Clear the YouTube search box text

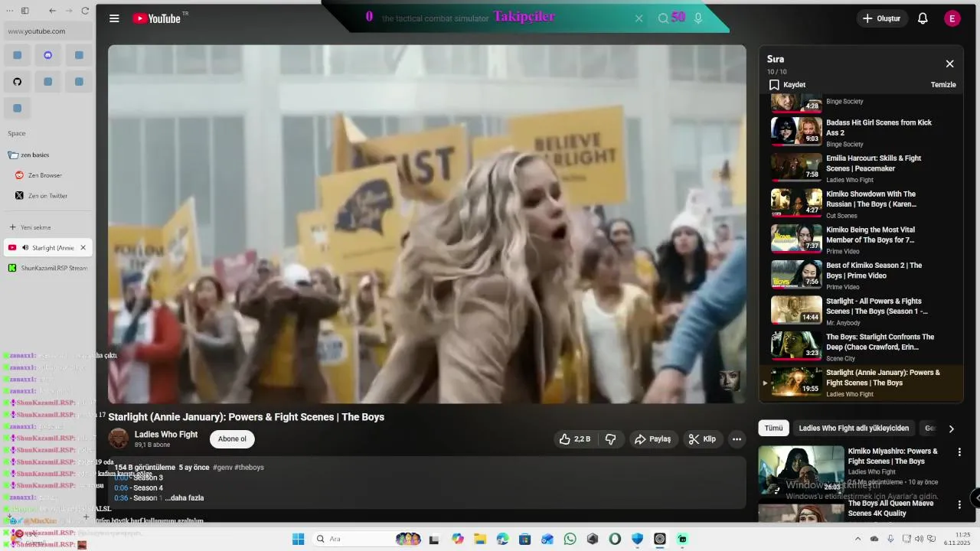tap(639, 18)
